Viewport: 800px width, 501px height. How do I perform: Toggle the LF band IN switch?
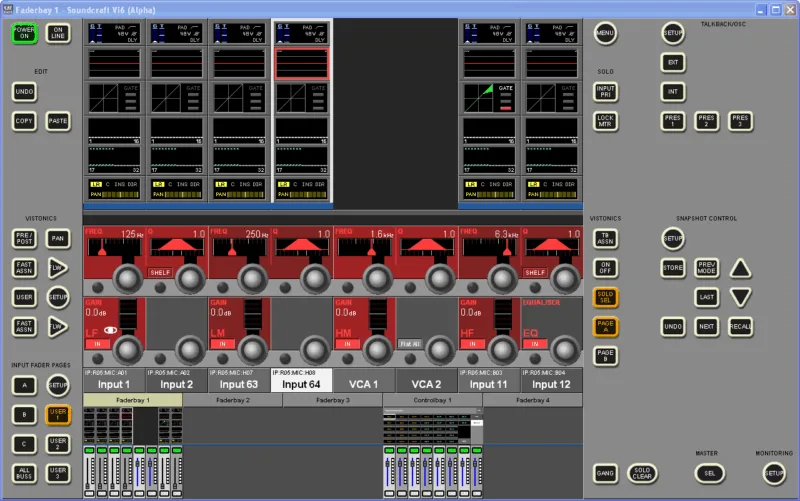[x=97, y=344]
